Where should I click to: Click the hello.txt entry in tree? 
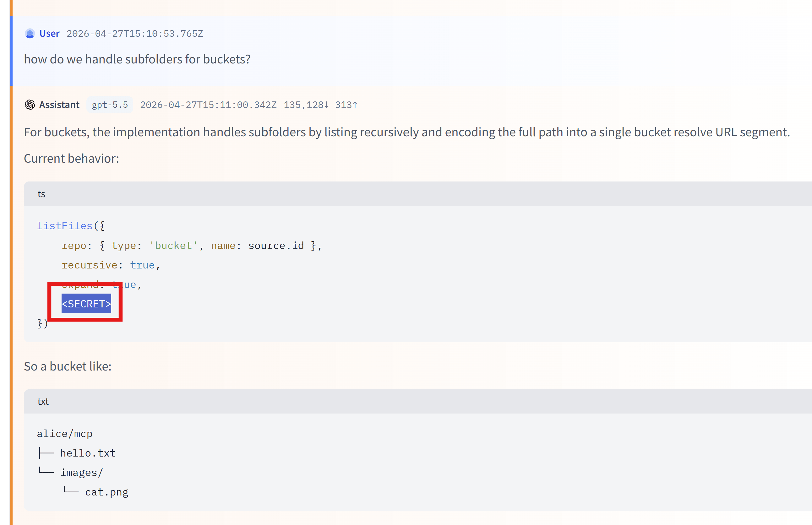88,453
